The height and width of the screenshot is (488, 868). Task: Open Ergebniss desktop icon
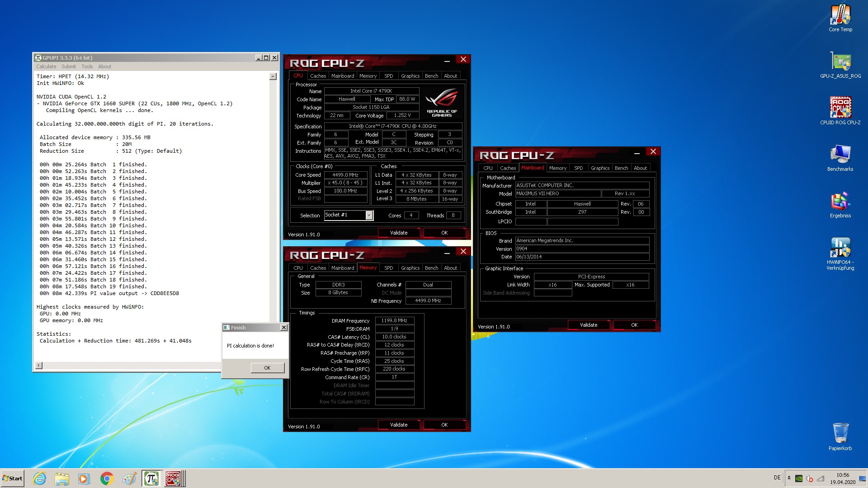tap(840, 205)
